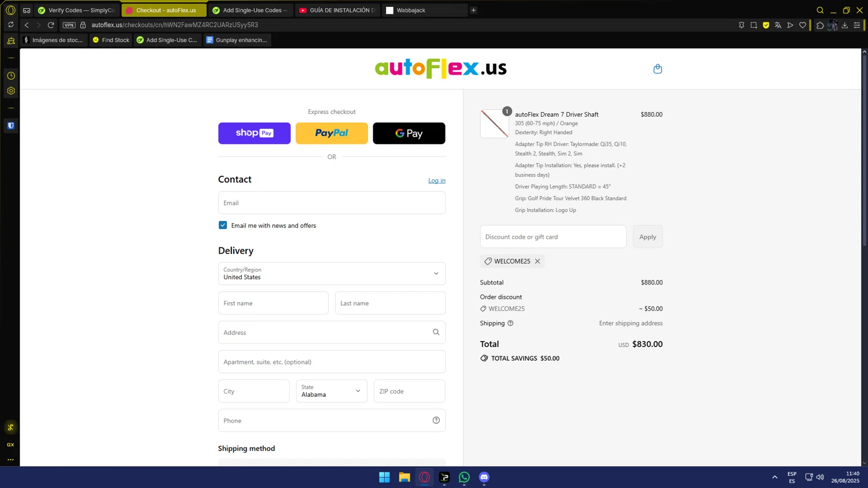
Task: Click the Address input field
Action: [x=332, y=332]
